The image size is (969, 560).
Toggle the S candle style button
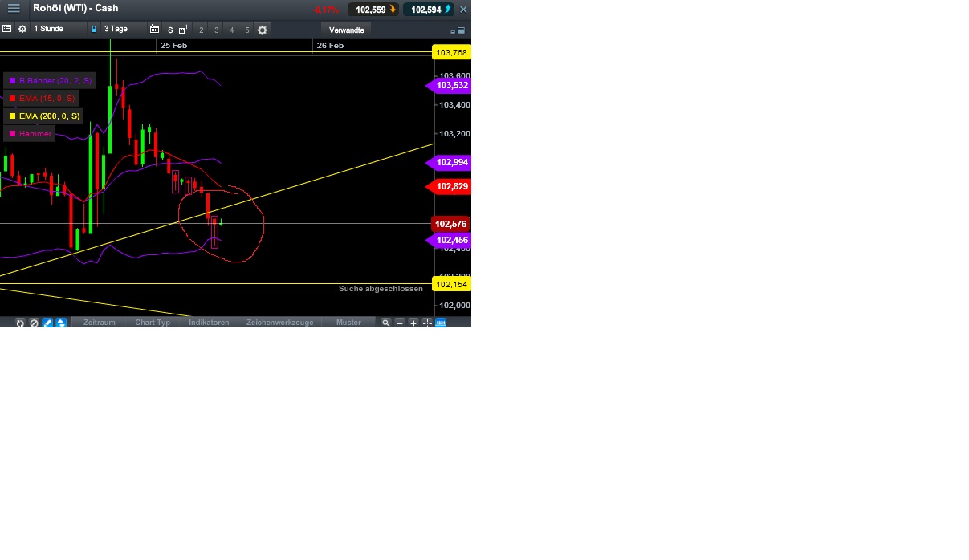[169, 30]
